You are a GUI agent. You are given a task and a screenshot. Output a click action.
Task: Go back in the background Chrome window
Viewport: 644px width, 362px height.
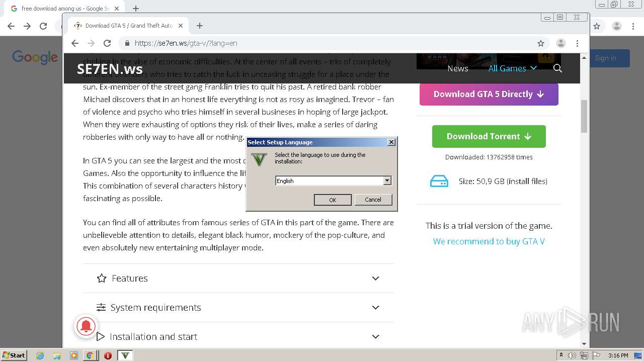[11, 26]
